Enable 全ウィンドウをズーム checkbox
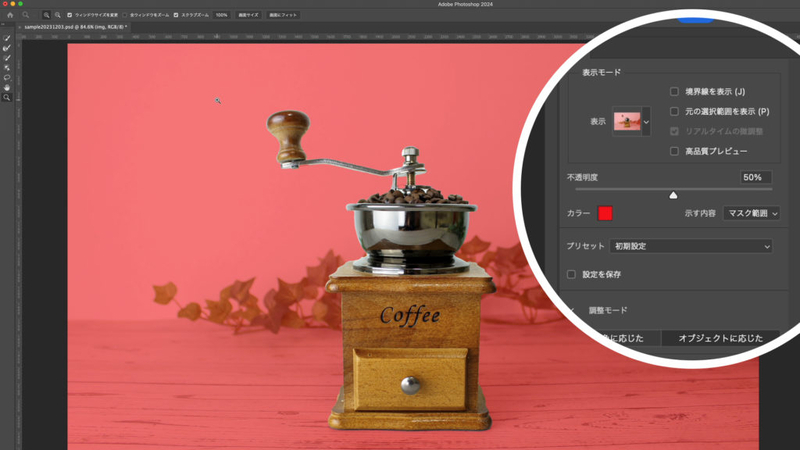Viewport: 800px width, 450px height. click(x=124, y=15)
